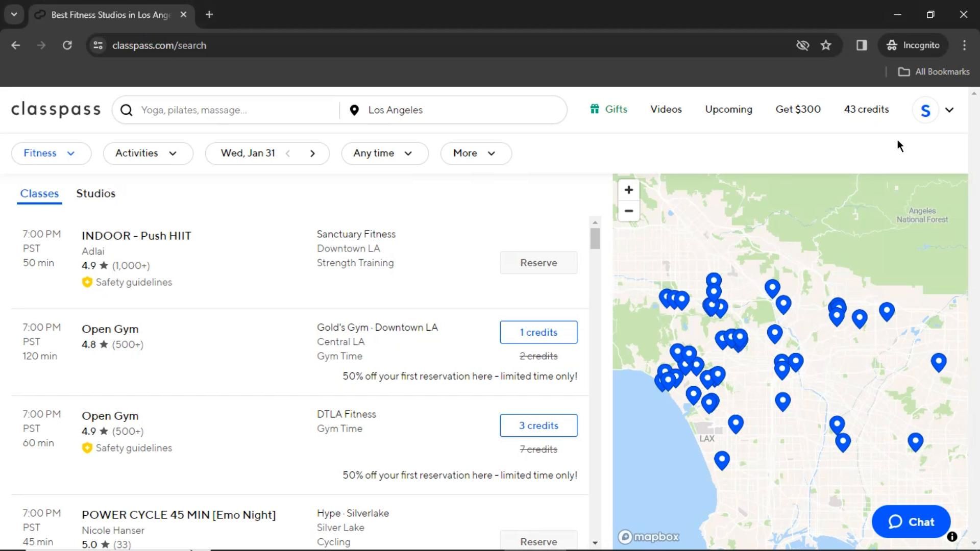Zoom in on the map

point(628,190)
